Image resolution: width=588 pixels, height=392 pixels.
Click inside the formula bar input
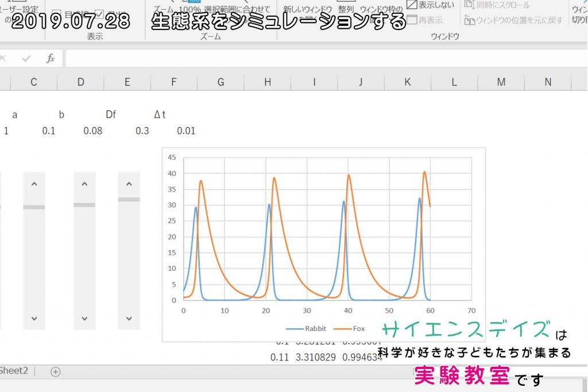(x=326, y=59)
